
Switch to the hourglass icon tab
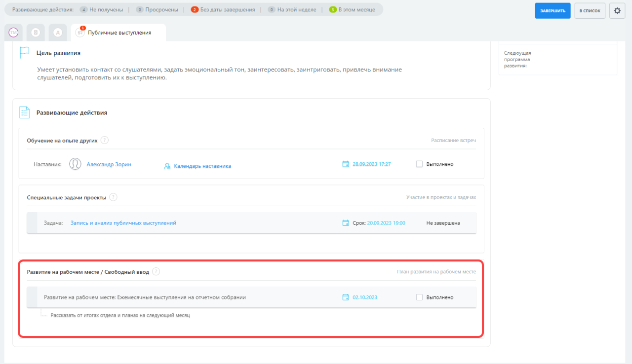click(x=36, y=33)
